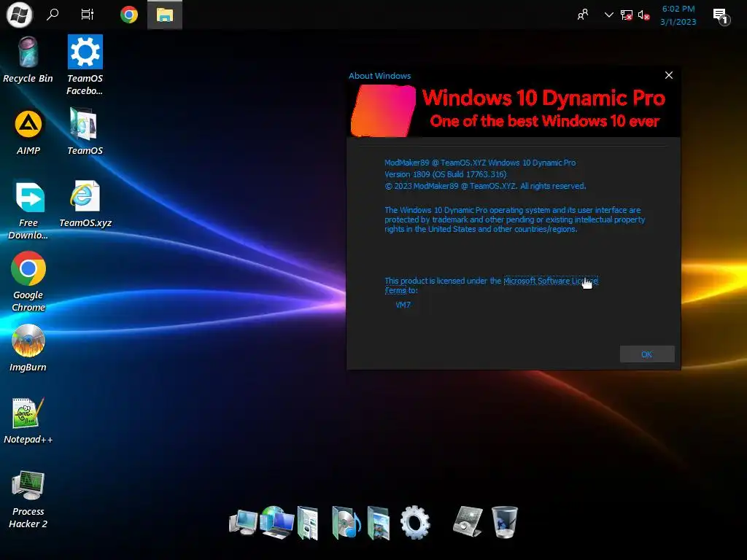
Task: Open the gear settings dock icon
Action: click(415, 522)
